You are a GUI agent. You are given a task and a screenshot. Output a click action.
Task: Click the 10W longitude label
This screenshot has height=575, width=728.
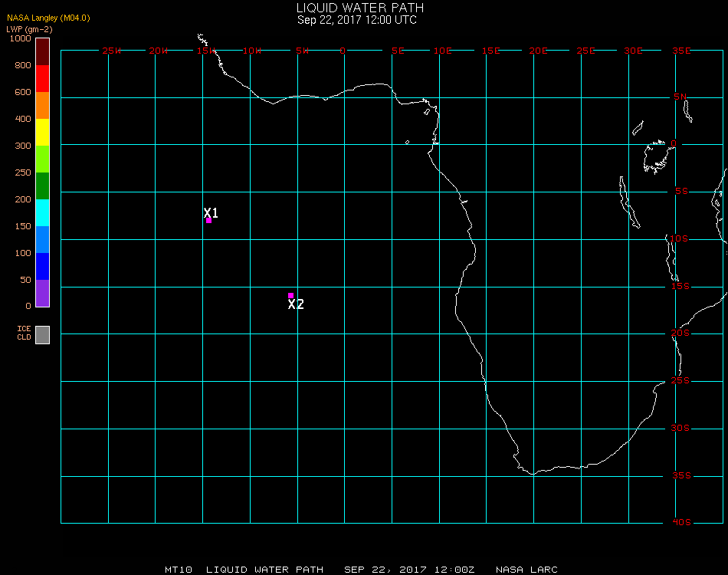click(252, 51)
